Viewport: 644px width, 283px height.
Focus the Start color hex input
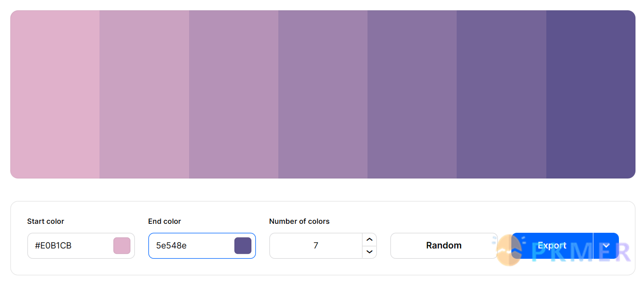[x=69, y=246]
